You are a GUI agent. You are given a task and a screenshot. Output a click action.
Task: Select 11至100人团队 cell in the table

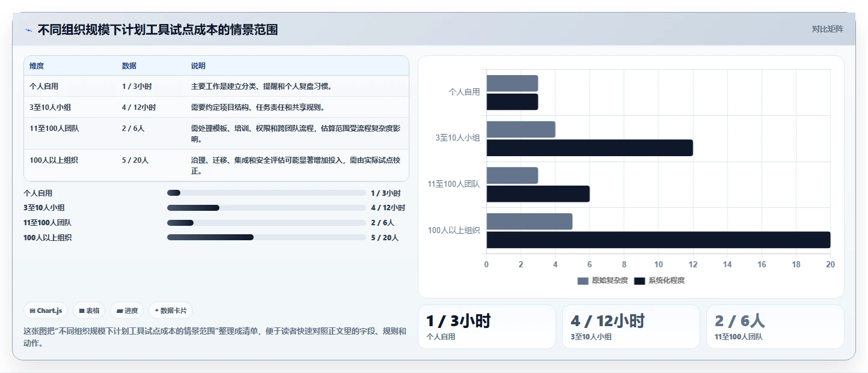53,128
